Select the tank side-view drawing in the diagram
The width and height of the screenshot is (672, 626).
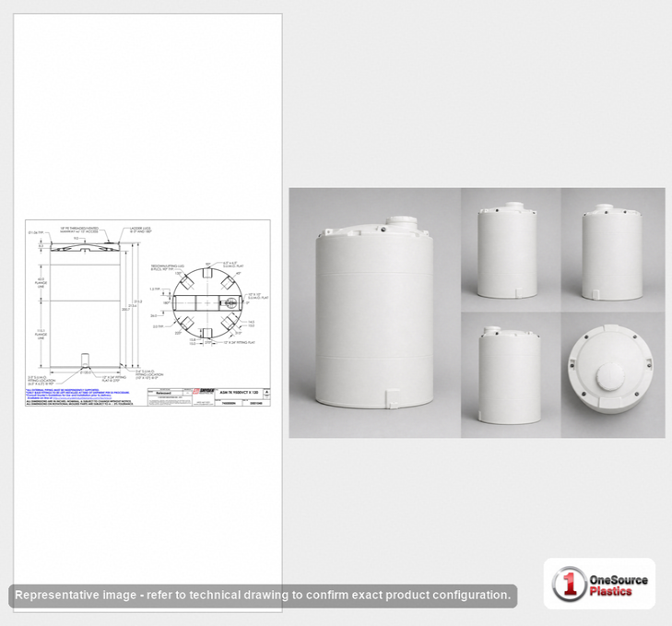pyautogui.click(x=85, y=304)
